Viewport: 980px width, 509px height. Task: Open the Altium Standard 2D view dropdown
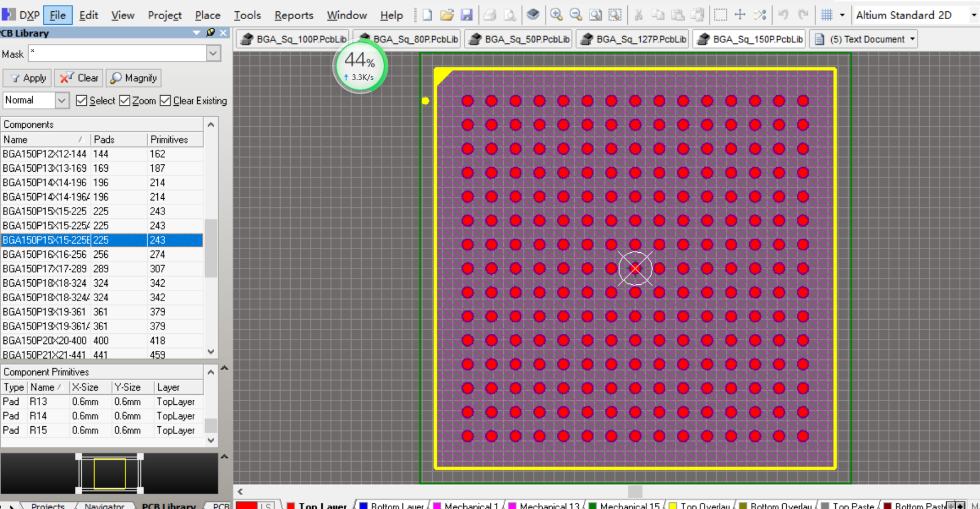coord(973,15)
